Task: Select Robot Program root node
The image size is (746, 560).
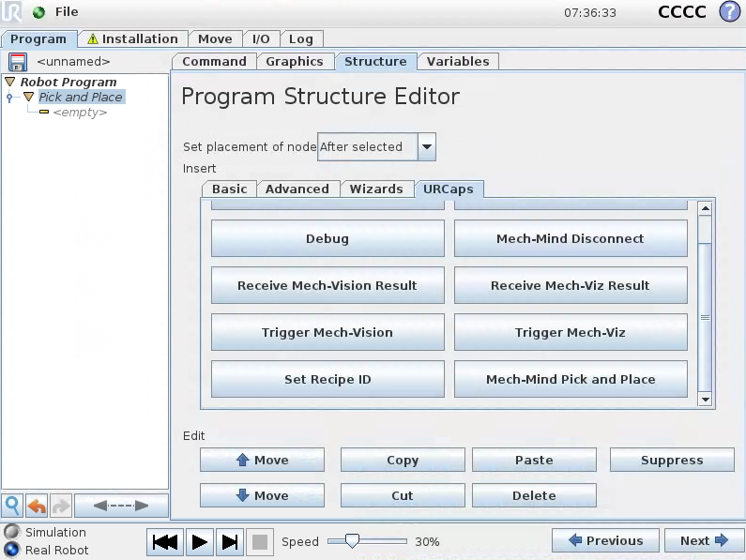Action: 69,82
